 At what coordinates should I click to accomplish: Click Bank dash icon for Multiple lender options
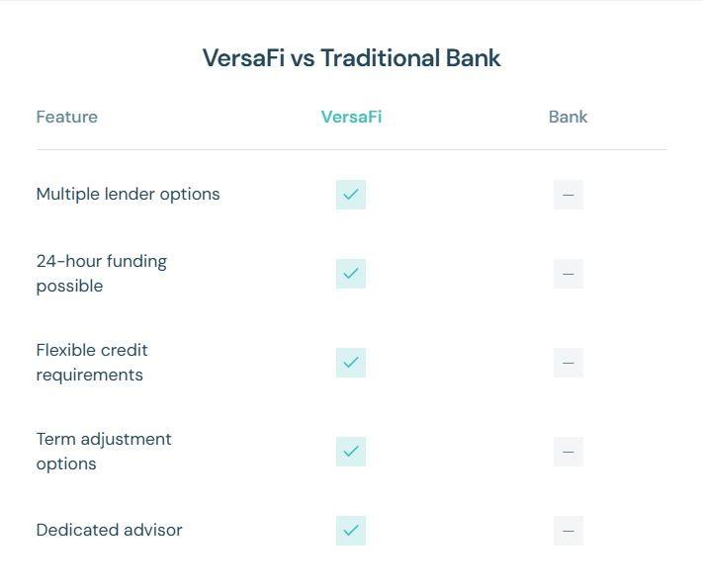pyautogui.click(x=569, y=195)
